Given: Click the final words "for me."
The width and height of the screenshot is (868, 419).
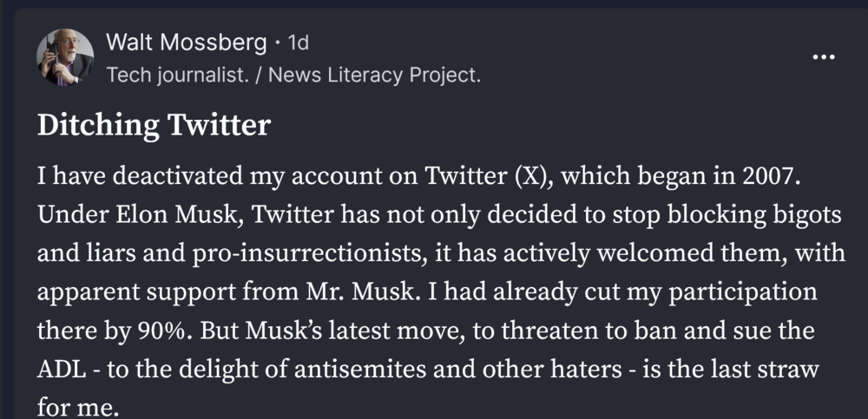Looking at the screenshot, I should click(x=76, y=404).
